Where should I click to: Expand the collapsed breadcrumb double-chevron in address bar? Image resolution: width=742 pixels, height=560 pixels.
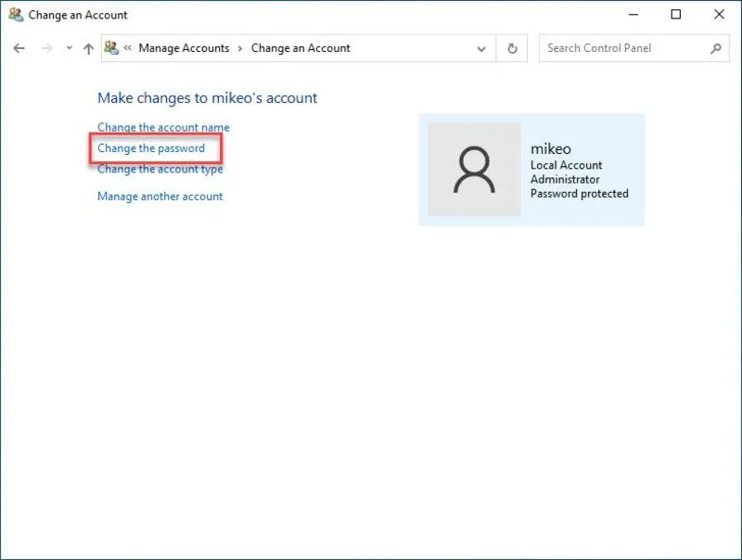click(126, 48)
